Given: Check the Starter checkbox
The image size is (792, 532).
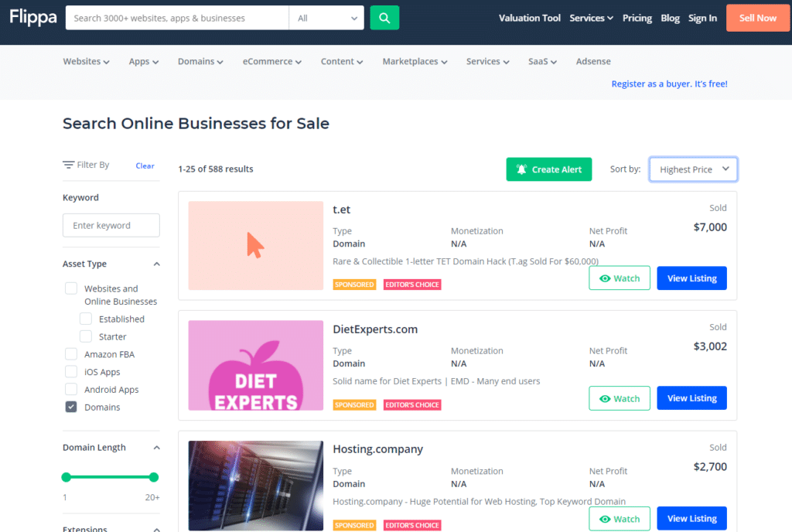Looking at the screenshot, I should [x=86, y=336].
